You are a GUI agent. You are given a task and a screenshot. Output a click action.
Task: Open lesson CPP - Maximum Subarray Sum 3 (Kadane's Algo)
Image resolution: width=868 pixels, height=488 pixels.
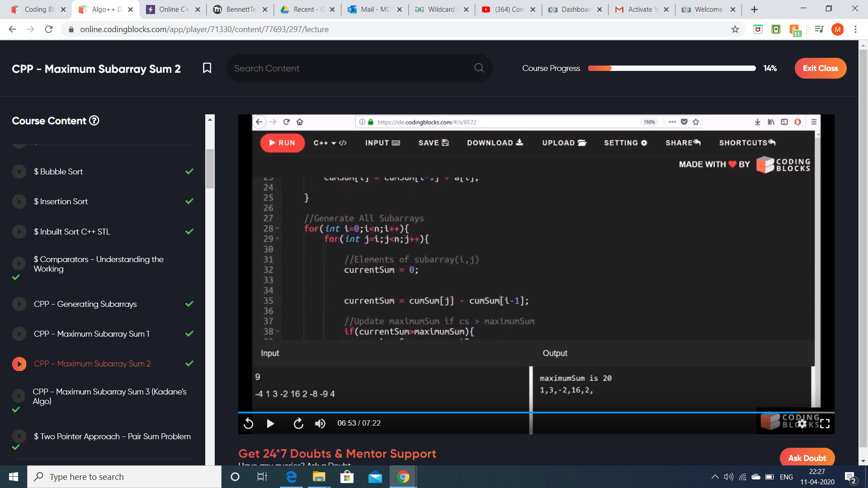point(109,396)
